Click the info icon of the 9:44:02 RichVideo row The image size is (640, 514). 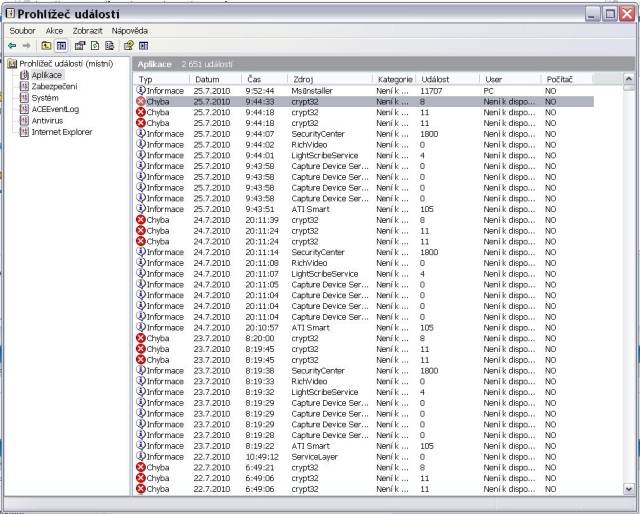click(x=141, y=144)
